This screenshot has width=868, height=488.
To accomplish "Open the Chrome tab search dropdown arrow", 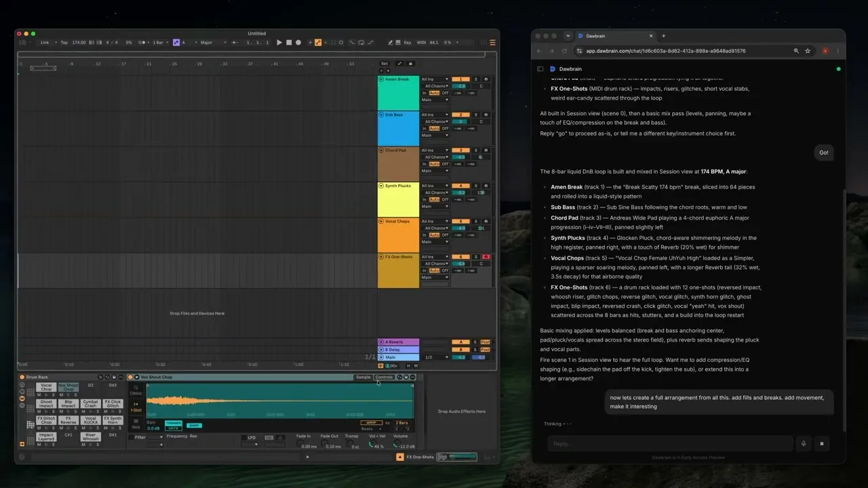I will point(568,36).
